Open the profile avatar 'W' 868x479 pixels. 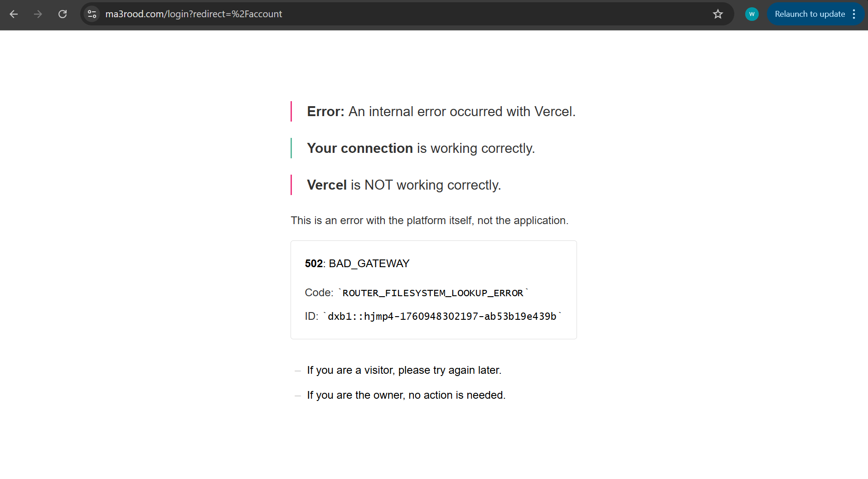point(752,14)
